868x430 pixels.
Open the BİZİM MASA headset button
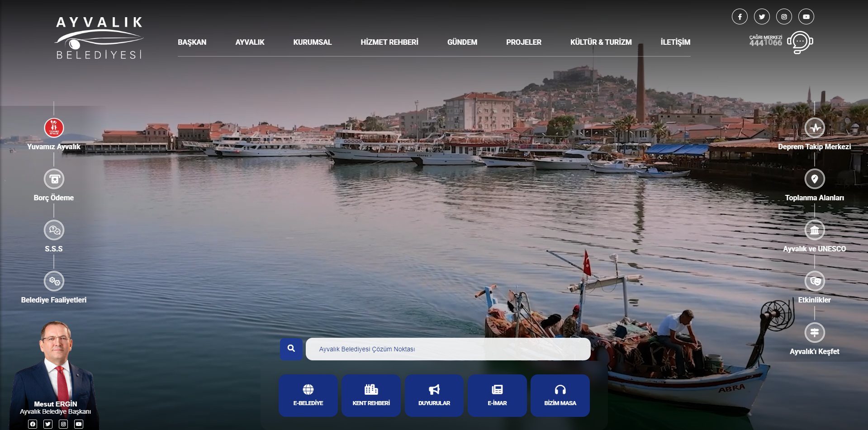coord(560,395)
